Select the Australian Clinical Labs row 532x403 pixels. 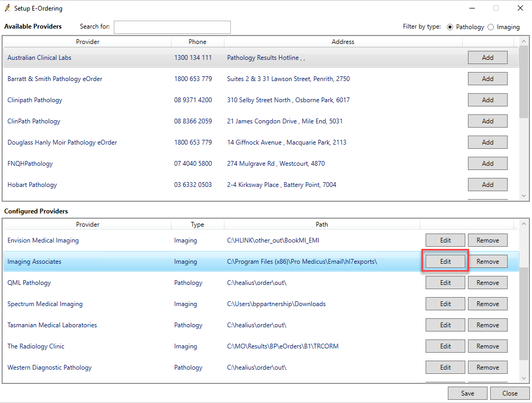pyautogui.click(x=262, y=58)
